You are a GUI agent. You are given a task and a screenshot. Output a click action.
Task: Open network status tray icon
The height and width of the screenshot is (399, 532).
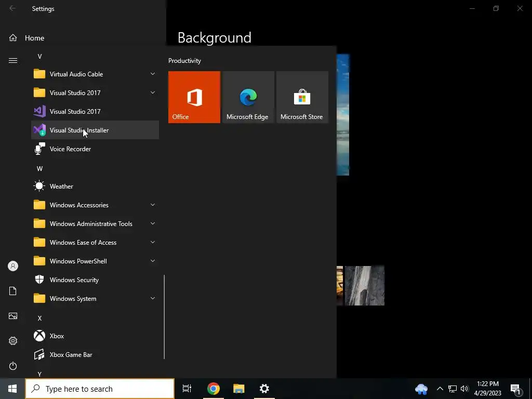pyautogui.click(x=453, y=389)
